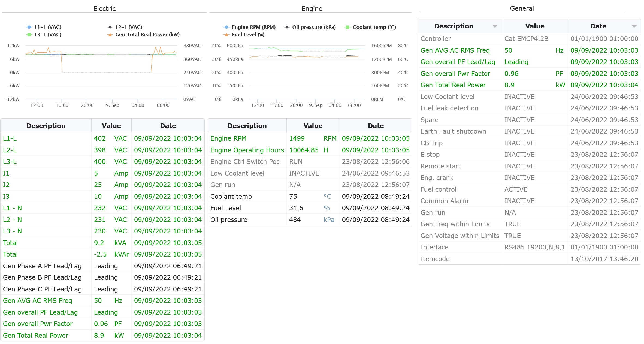
Task: Toggle Oil pressure legend marker
Action: 287,27
